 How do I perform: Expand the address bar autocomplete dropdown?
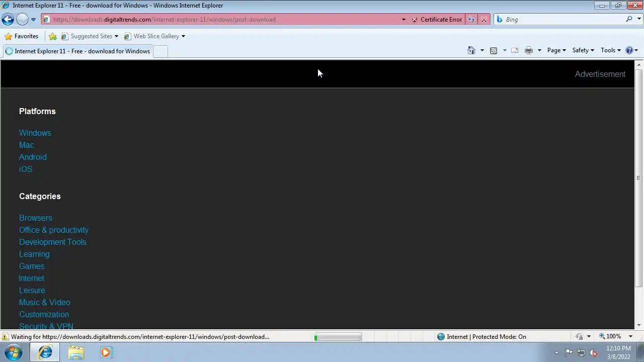pyautogui.click(x=403, y=20)
